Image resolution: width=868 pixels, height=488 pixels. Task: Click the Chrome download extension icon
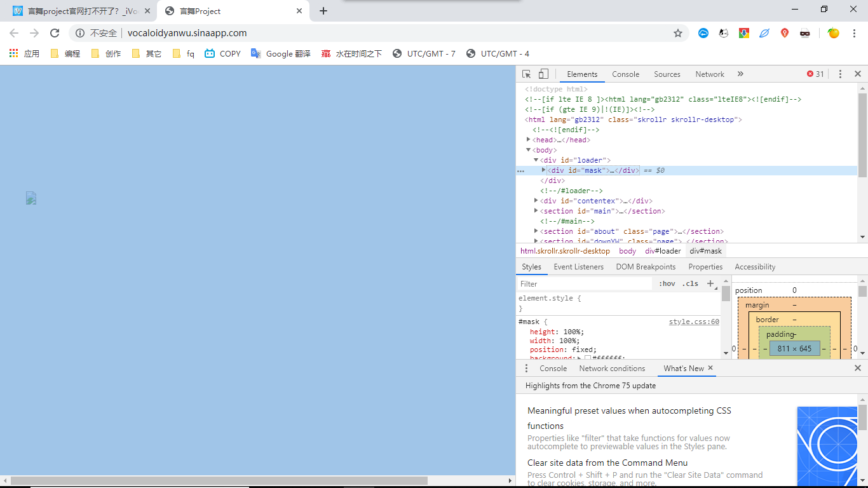(744, 33)
